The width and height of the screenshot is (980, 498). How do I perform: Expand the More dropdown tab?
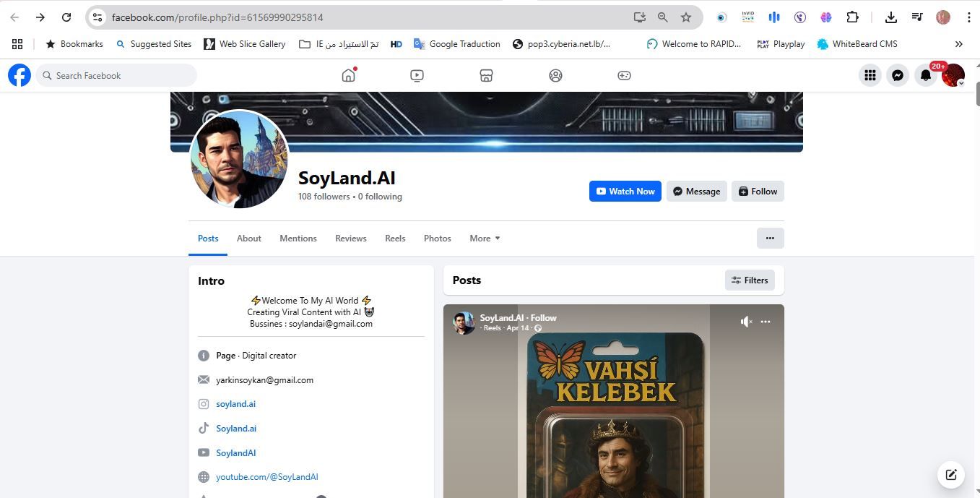pyautogui.click(x=485, y=238)
